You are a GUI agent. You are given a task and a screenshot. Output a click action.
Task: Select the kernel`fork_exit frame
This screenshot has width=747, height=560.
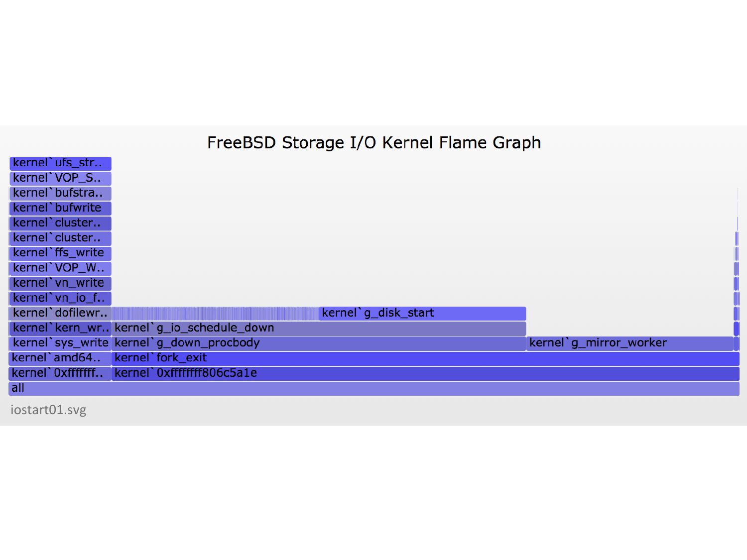point(425,358)
